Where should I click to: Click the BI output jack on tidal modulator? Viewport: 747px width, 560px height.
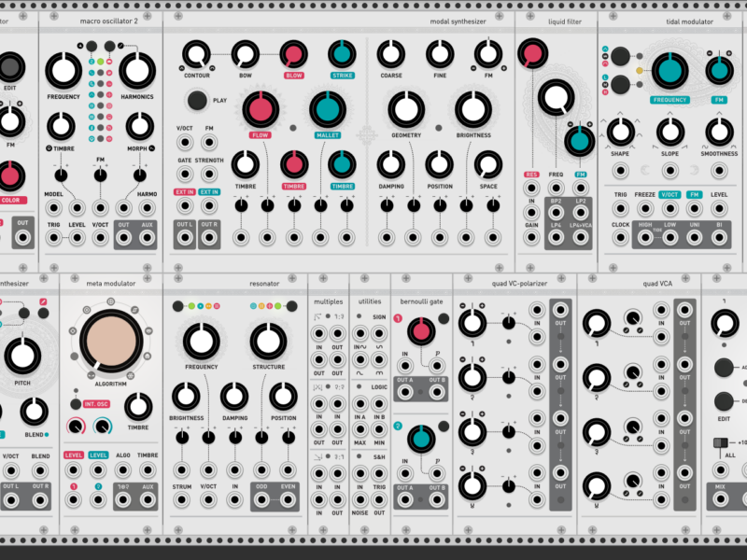(719, 238)
